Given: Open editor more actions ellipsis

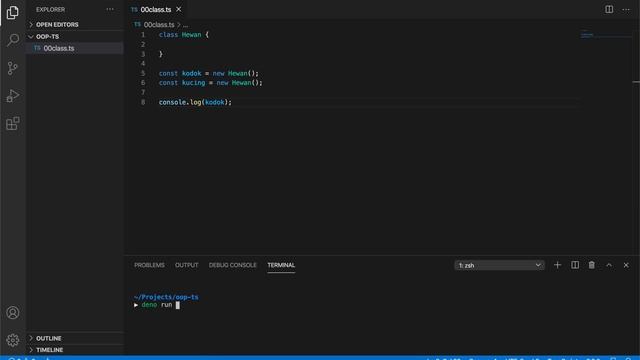Looking at the screenshot, I should point(626,9).
